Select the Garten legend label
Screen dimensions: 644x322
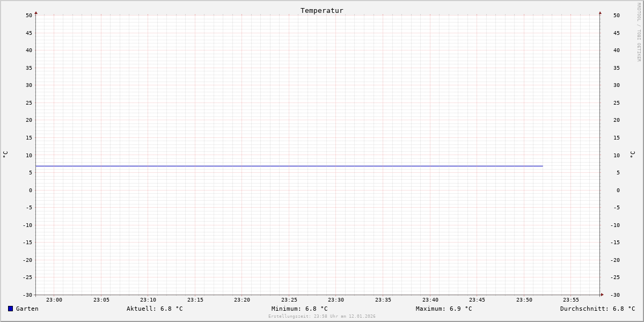pyautogui.click(x=27, y=309)
